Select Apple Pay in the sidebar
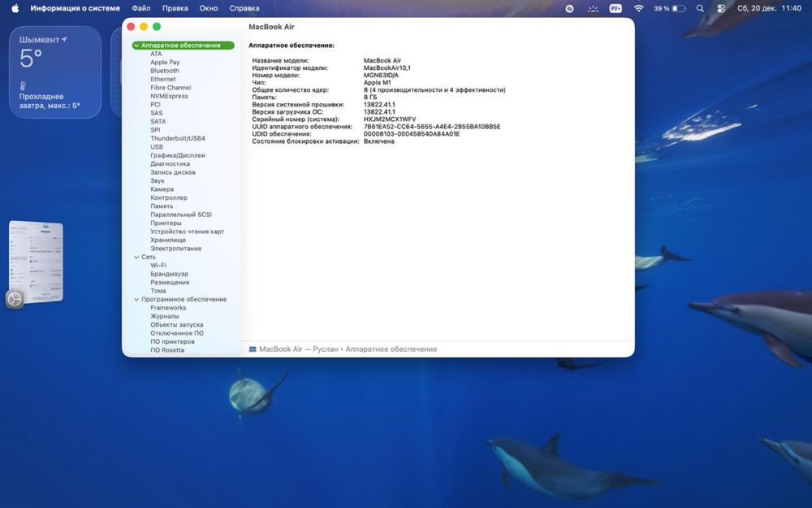 (165, 63)
